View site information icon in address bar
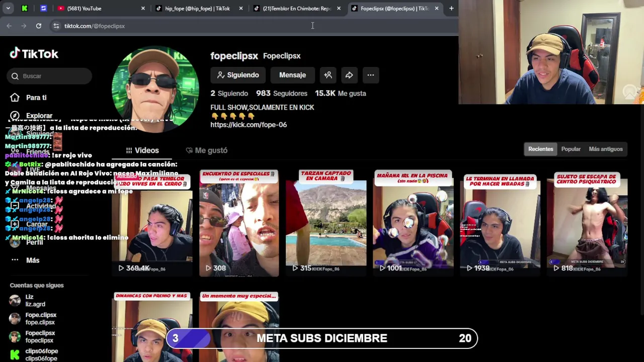Image resolution: width=644 pixels, height=362 pixels. point(56,26)
